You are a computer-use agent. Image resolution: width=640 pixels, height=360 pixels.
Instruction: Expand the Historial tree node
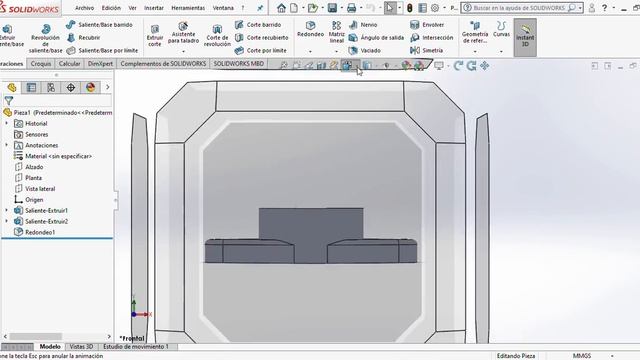tap(7, 123)
